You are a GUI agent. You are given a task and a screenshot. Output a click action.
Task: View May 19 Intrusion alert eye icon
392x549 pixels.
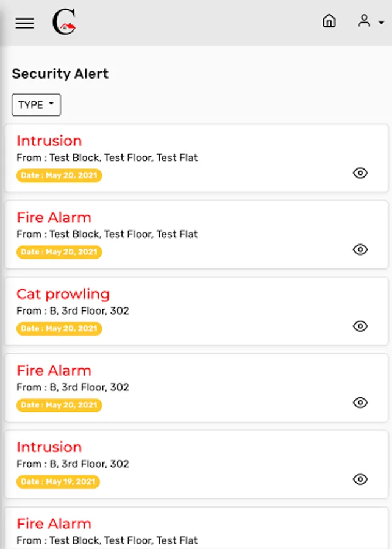(x=360, y=479)
